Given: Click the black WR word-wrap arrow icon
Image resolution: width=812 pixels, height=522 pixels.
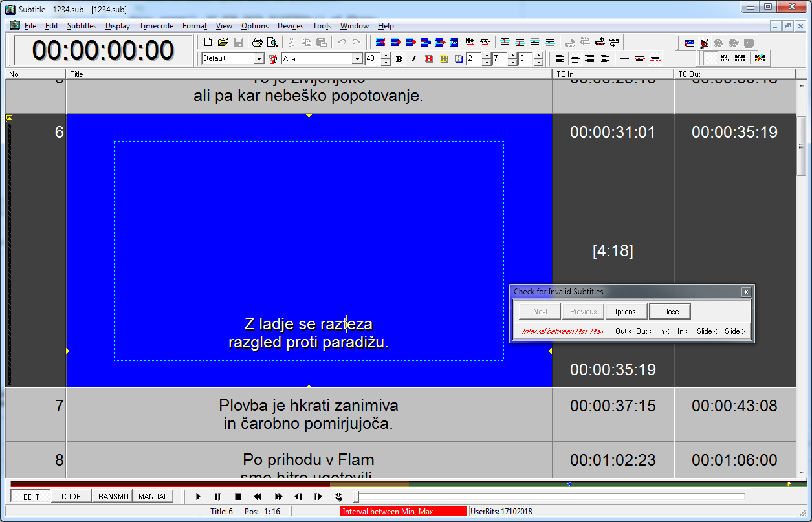Looking at the screenshot, I should click(600, 42).
